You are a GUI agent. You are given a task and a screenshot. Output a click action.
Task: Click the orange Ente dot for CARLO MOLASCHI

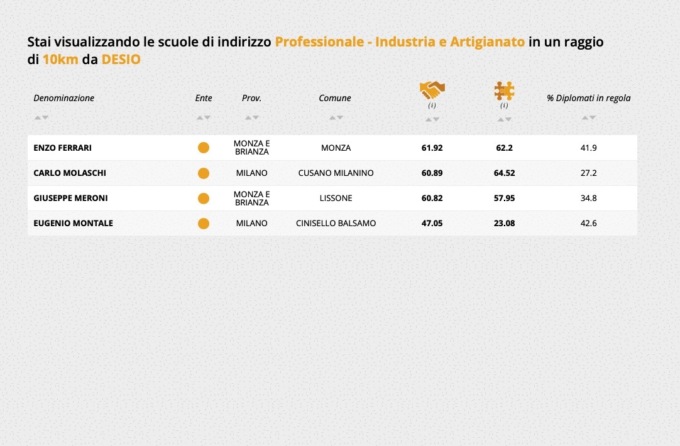pos(203,173)
